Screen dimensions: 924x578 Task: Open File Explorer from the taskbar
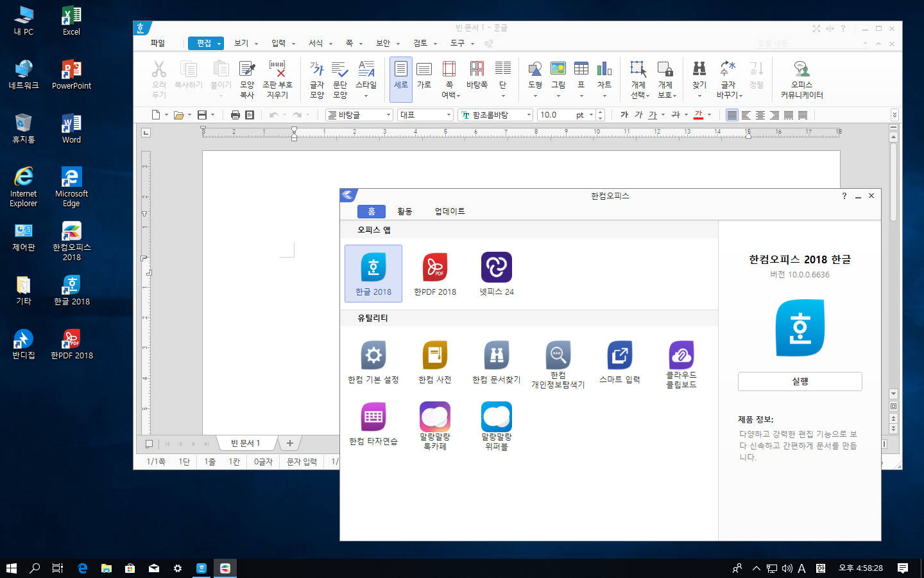pyautogui.click(x=106, y=568)
